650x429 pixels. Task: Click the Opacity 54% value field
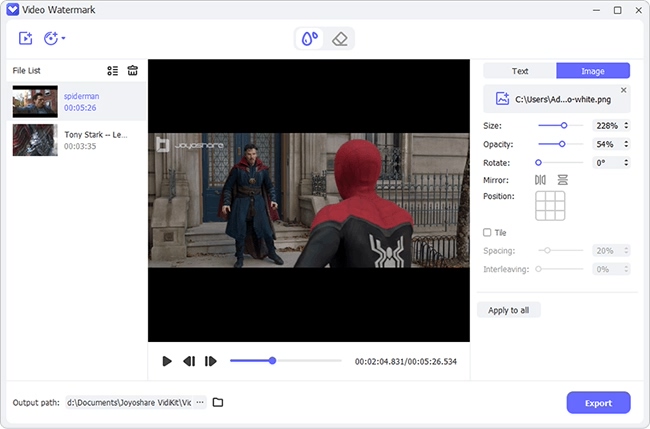coord(607,144)
